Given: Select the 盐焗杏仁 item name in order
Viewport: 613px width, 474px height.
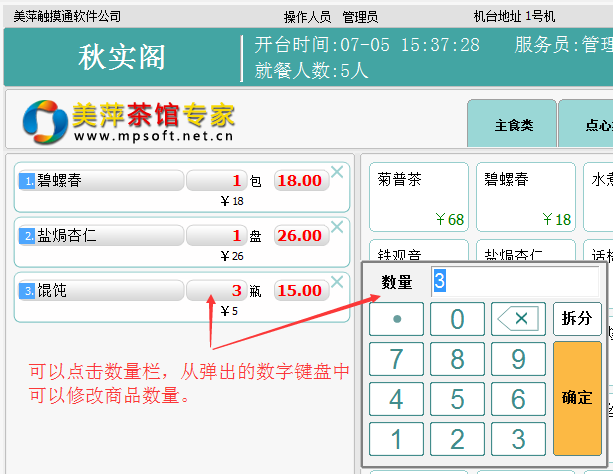Looking at the screenshot, I should coord(100,236).
